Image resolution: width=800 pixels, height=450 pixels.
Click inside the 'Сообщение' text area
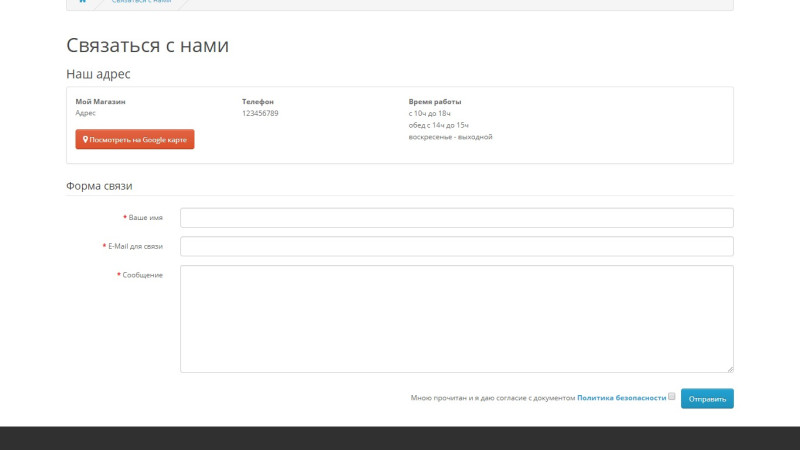[457, 319]
